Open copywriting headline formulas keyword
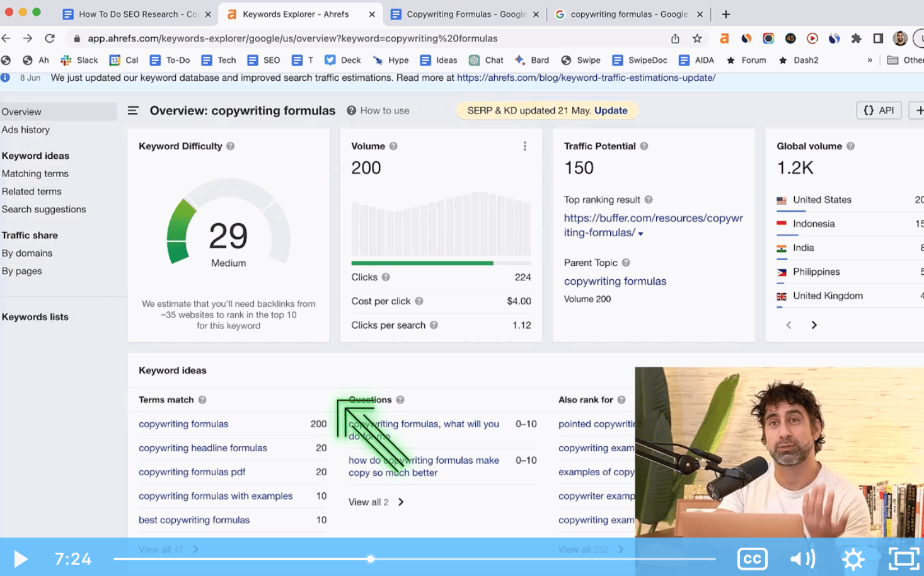 (203, 448)
